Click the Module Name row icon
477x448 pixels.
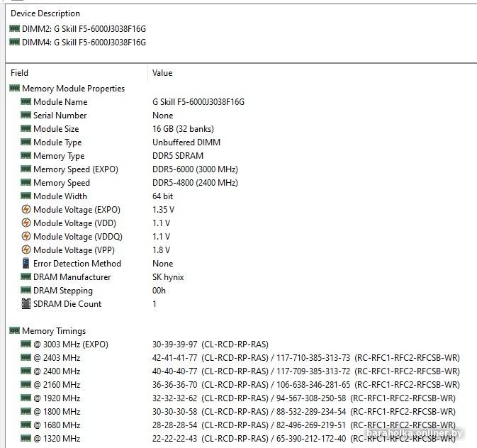(x=26, y=101)
